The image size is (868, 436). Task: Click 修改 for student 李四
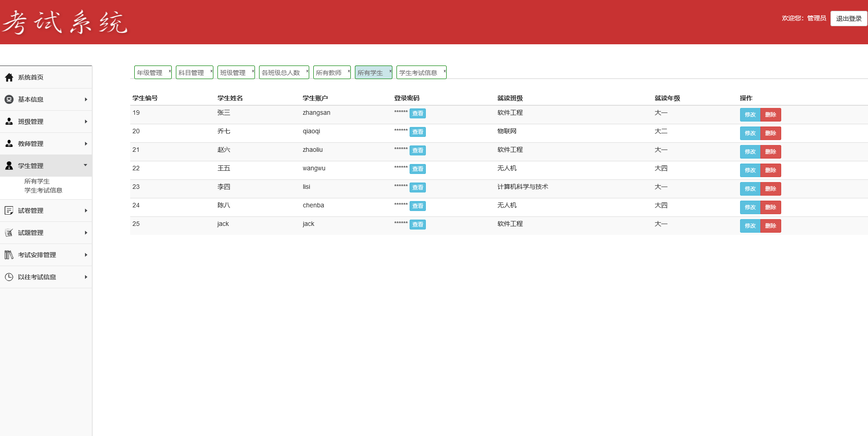[750, 189]
